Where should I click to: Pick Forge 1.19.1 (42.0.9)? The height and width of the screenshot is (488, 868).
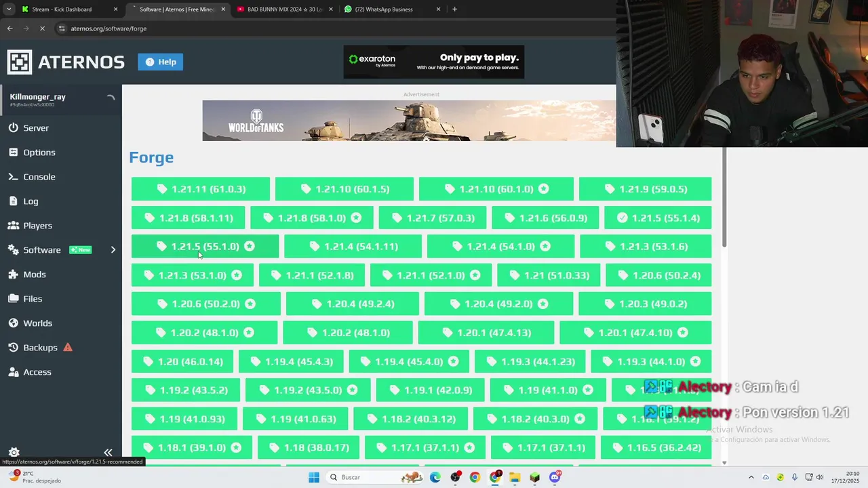click(430, 390)
